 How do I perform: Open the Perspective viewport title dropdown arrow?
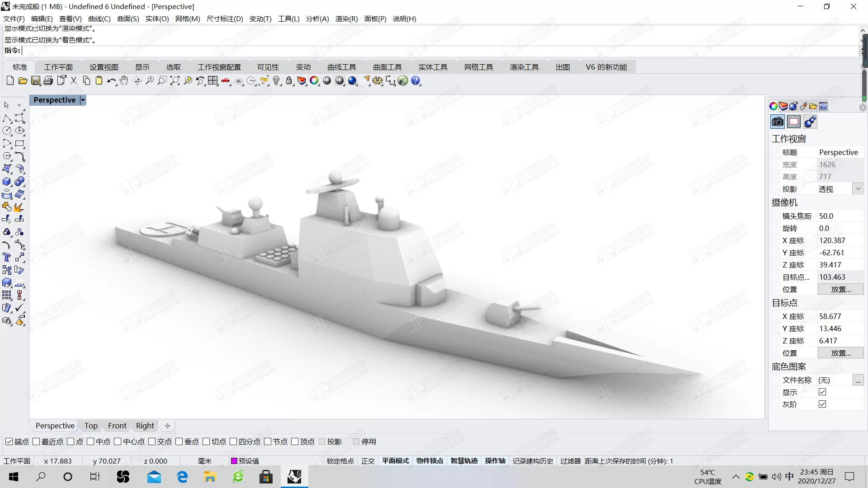point(83,100)
